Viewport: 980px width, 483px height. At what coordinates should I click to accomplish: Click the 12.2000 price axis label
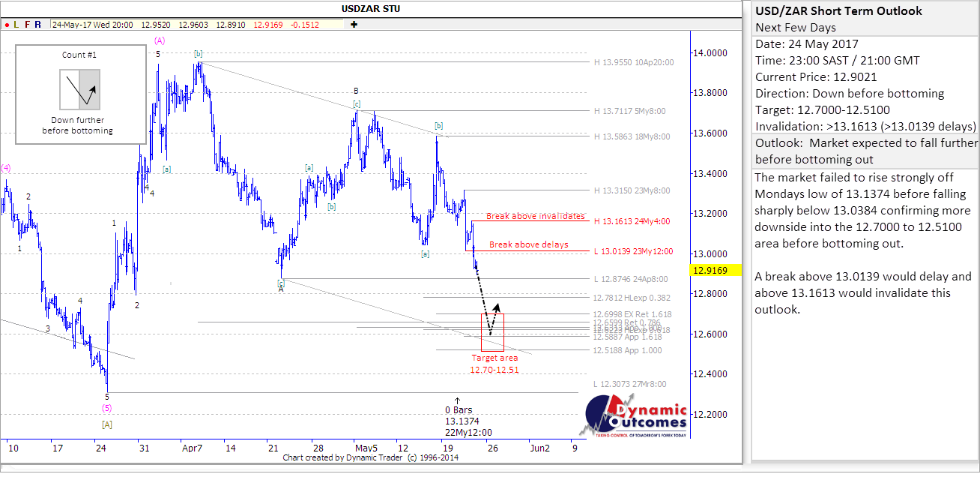coord(710,414)
